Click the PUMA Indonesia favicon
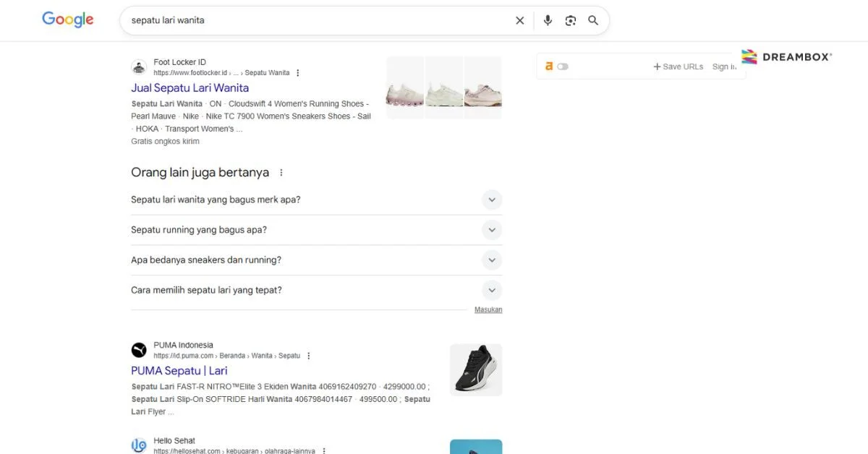868x454 pixels. (x=139, y=350)
